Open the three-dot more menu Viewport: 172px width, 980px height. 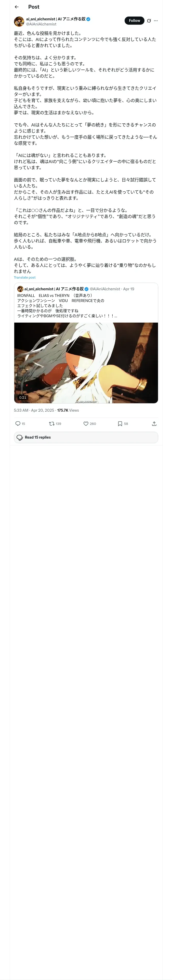pyautogui.click(x=156, y=21)
